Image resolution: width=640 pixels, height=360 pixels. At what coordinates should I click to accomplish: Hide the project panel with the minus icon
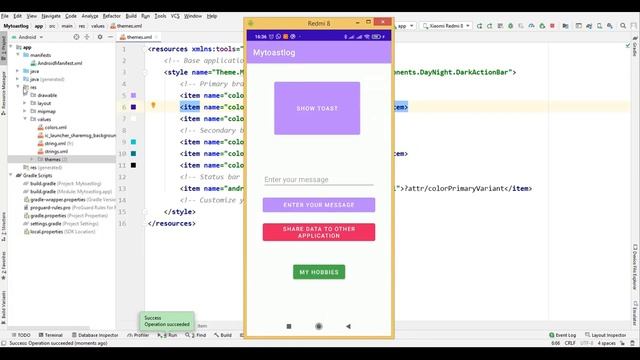[x=110, y=37]
